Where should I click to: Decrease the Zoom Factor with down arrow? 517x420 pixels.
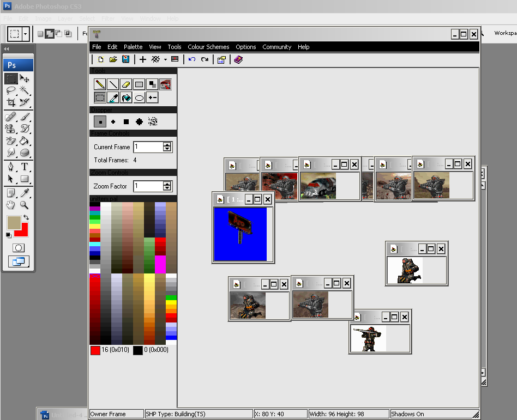[x=167, y=188]
